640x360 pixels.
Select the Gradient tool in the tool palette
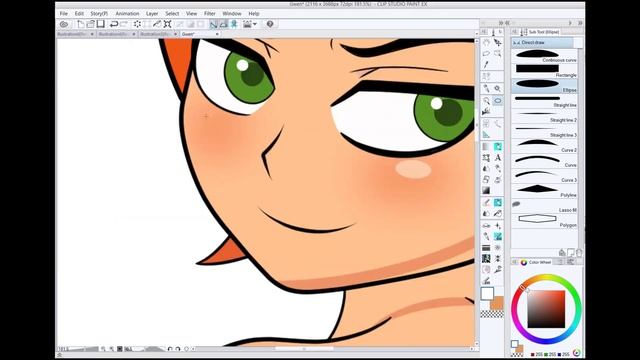[x=486, y=191]
